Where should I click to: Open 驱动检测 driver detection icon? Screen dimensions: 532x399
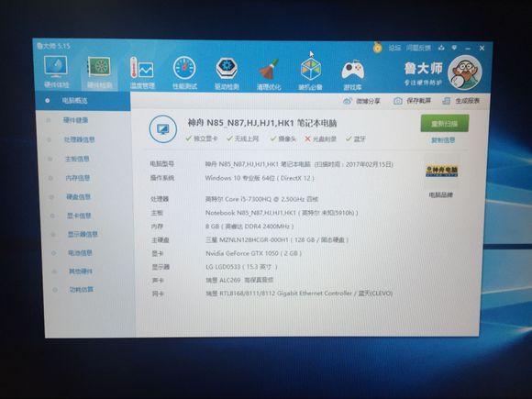tap(227, 73)
